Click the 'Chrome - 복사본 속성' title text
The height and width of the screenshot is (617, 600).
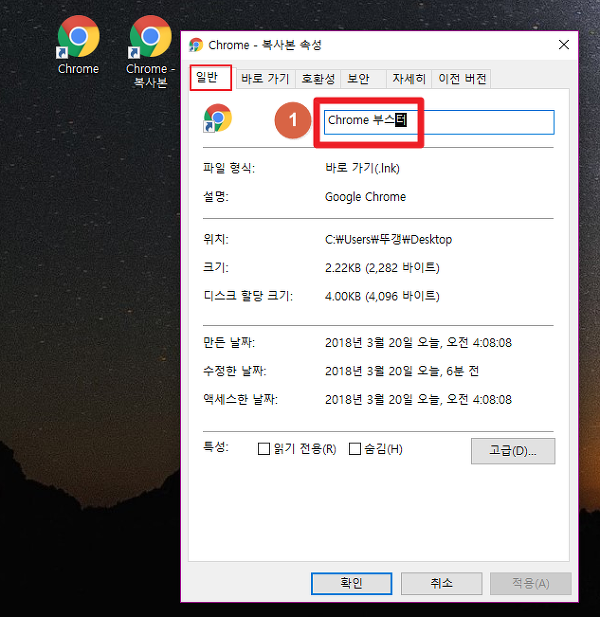coord(265,45)
